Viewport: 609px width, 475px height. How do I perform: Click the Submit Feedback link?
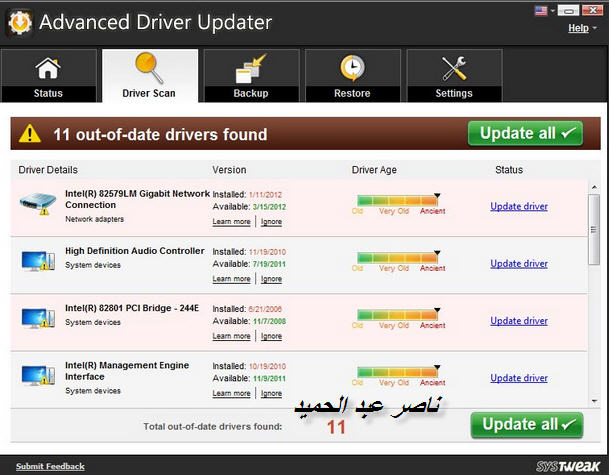pos(50,466)
